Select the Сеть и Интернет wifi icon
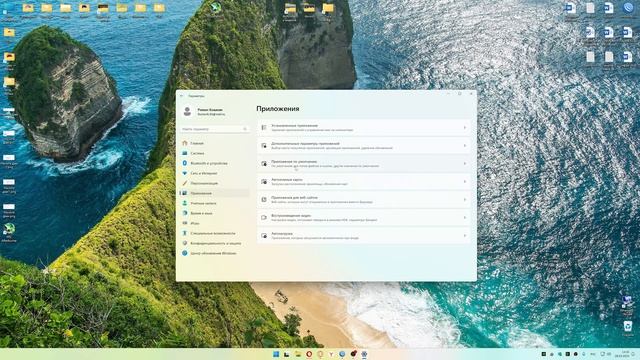 point(185,173)
